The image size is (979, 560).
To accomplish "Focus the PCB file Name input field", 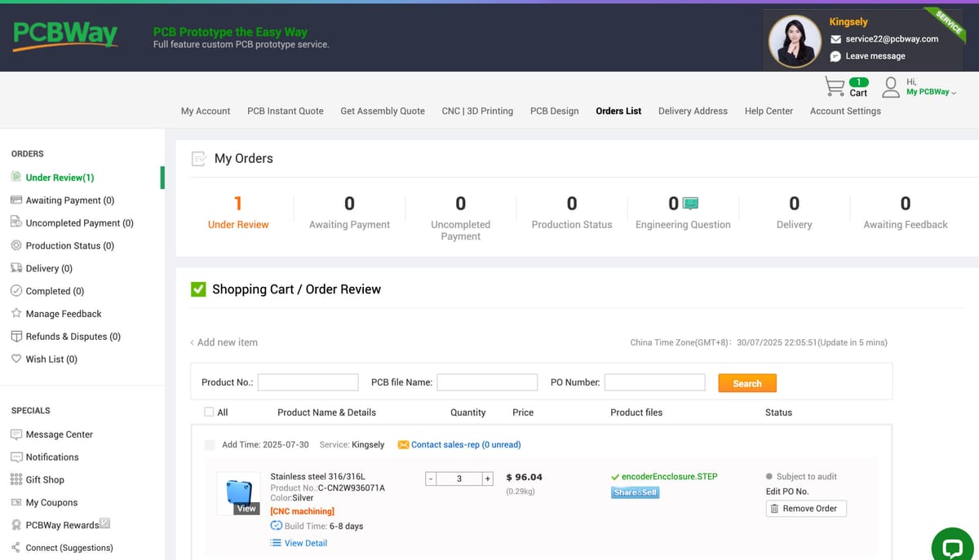I will pos(487,382).
